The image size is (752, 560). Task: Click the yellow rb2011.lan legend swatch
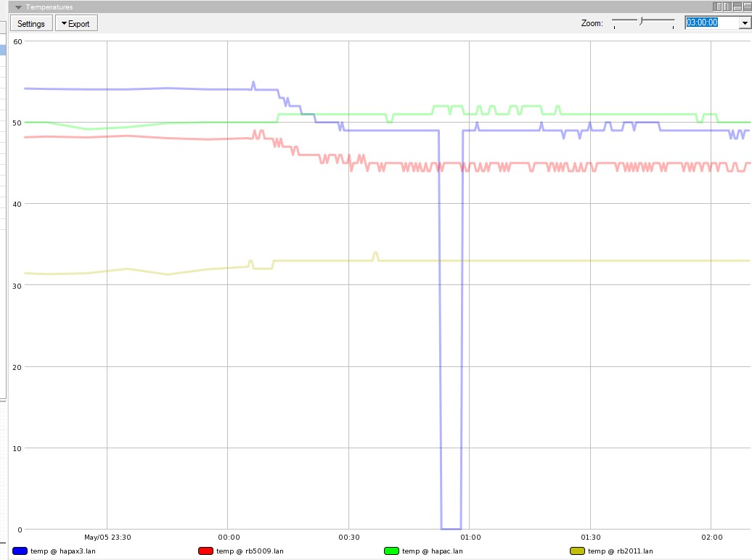(x=577, y=551)
